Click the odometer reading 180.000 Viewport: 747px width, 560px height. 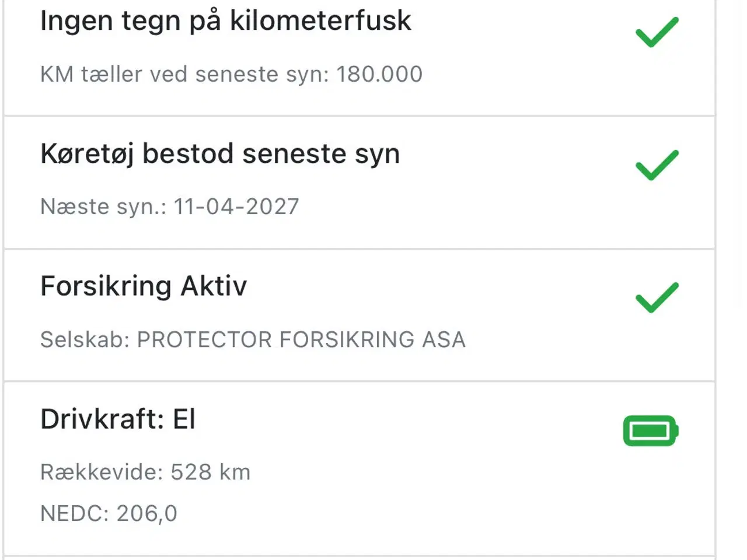(379, 74)
